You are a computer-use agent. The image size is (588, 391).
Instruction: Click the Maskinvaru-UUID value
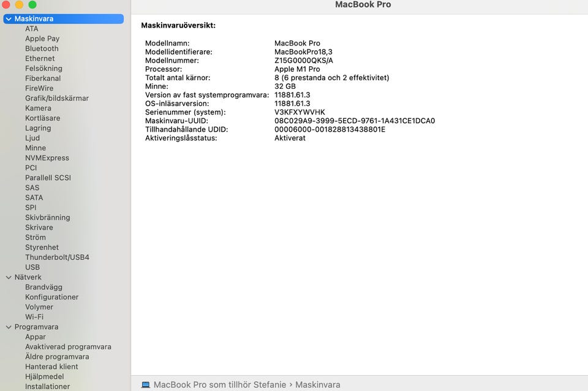coord(355,121)
